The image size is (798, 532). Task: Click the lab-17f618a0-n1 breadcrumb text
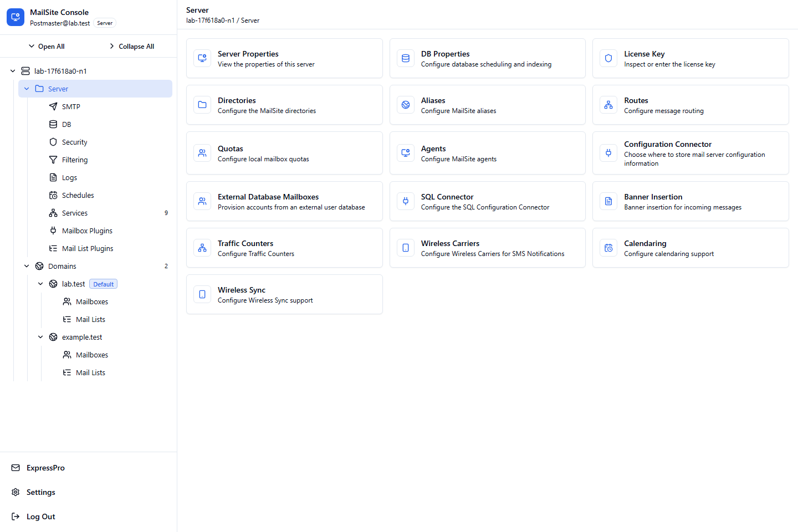[x=211, y=21]
